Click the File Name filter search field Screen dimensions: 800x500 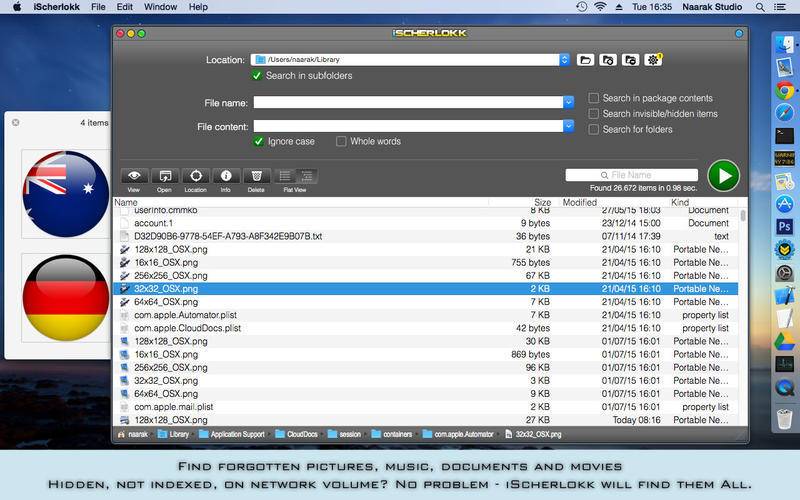coord(632,175)
